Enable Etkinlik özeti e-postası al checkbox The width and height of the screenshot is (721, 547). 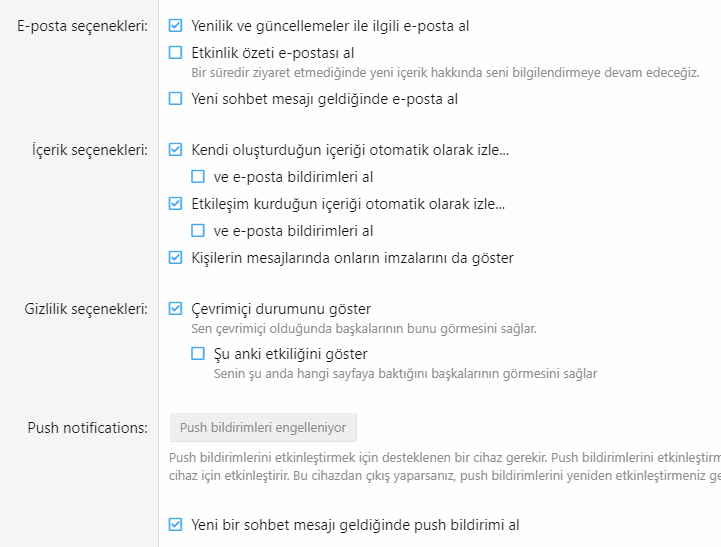176,52
